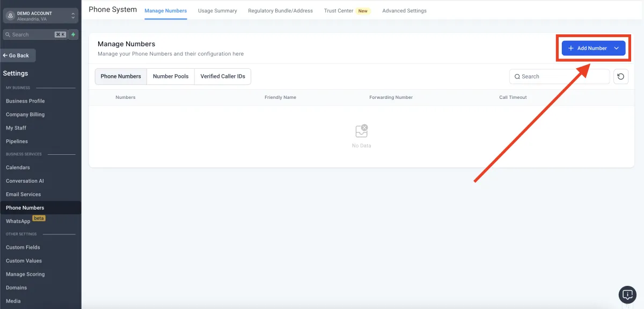Click the numbers table Search field

[x=559, y=76]
